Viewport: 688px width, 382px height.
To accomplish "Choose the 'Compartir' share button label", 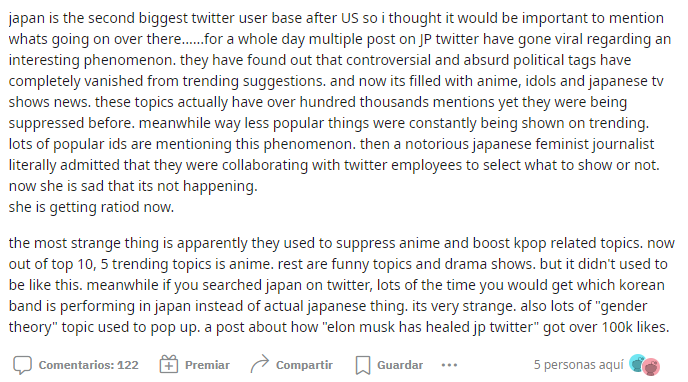I will [x=304, y=365].
